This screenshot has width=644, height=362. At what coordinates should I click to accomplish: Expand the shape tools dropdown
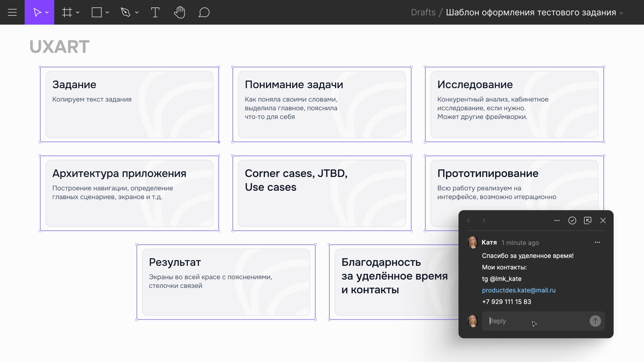coord(108,12)
